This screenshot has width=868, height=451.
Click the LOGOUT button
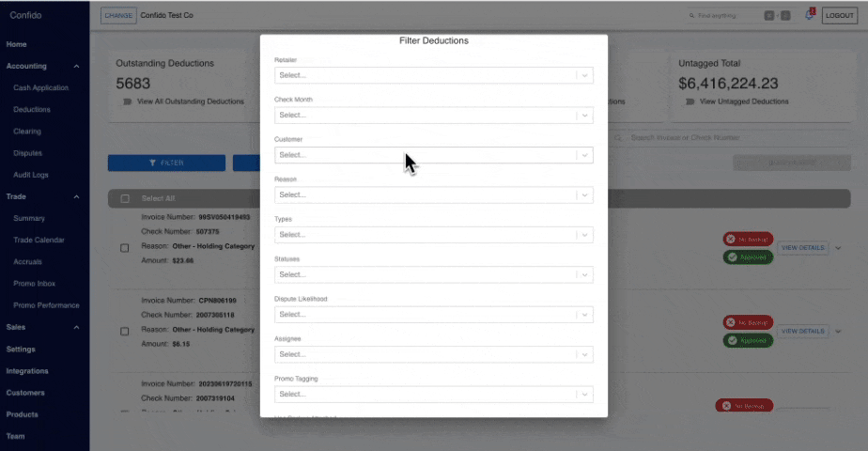pyautogui.click(x=839, y=15)
